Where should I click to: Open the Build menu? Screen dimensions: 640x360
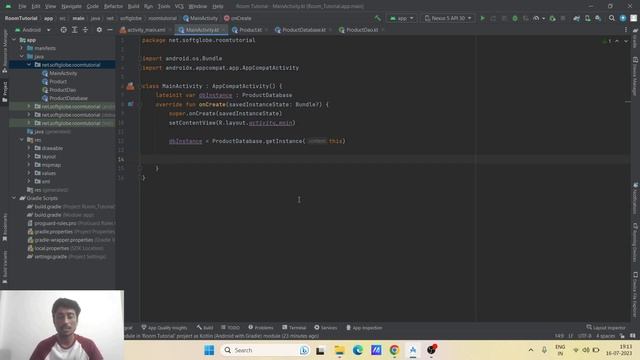[x=133, y=6]
